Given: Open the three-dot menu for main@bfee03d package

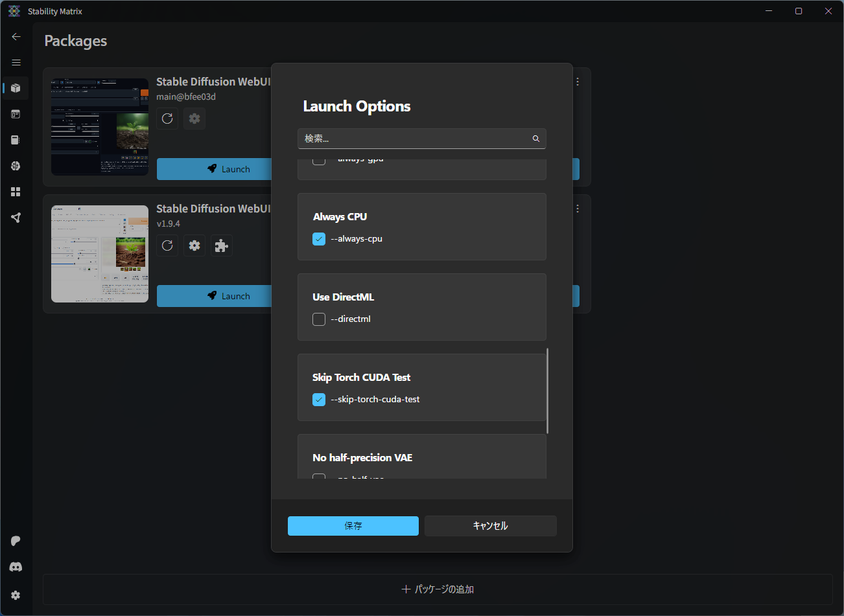Looking at the screenshot, I should pyautogui.click(x=578, y=82).
